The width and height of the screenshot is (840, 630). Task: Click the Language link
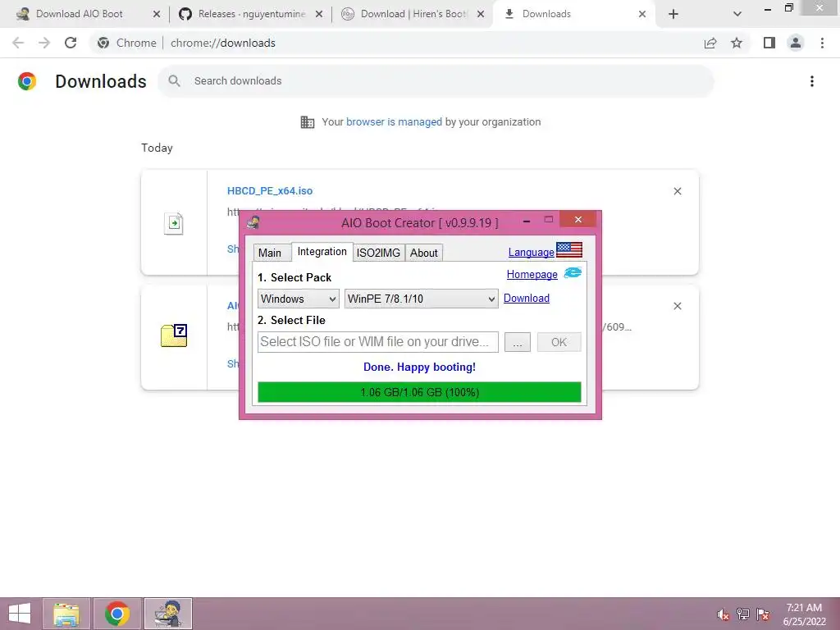point(531,253)
